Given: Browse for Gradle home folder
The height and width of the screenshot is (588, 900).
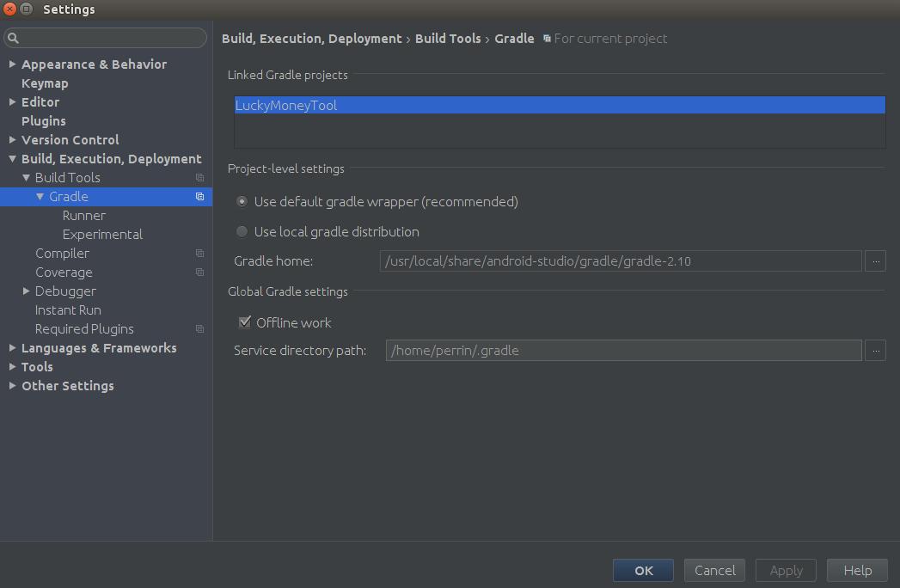Looking at the screenshot, I should click(875, 260).
